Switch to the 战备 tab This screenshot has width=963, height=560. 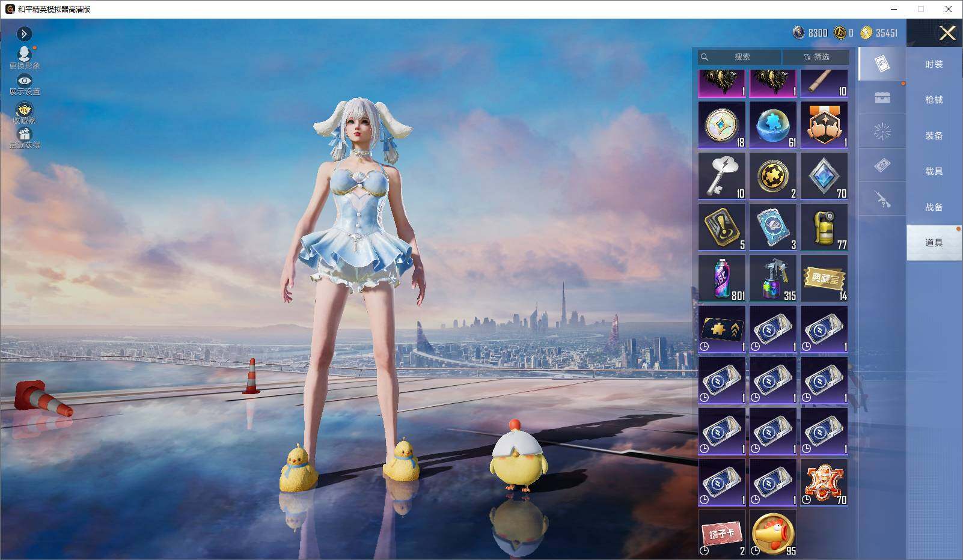(x=934, y=207)
